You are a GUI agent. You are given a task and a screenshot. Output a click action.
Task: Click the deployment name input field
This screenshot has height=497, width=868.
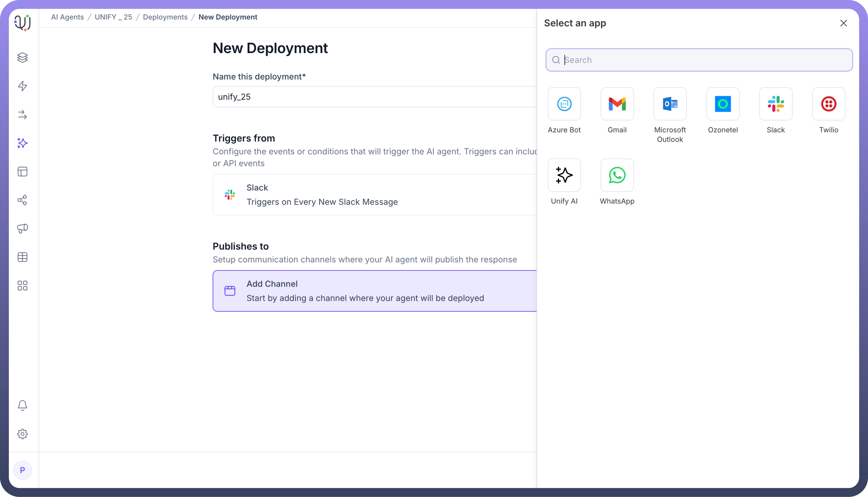pyautogui.click(x=374, y=97)
